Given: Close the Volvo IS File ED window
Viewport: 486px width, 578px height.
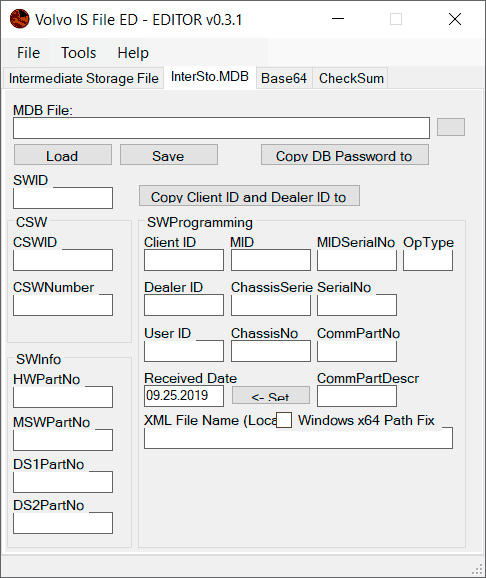Looking at the screenshot, I should click(x=455, y=19).
